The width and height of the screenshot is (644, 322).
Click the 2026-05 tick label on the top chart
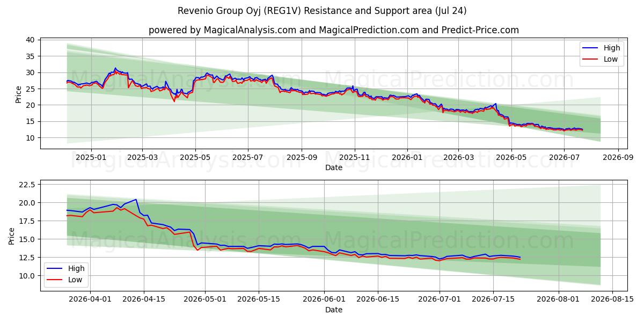pos(511,158)
